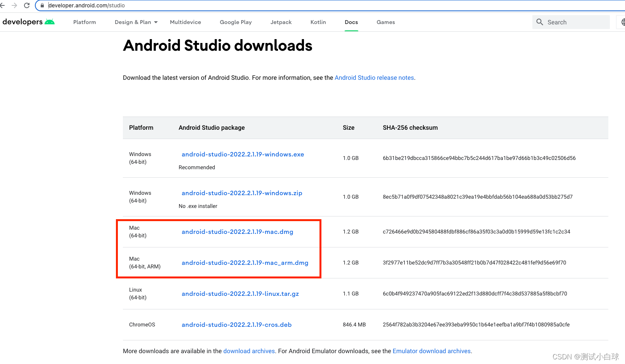This screenshot has height=364, width=625.
Task: Click the ChromeOS platform cell
Action: pos(142,325)
